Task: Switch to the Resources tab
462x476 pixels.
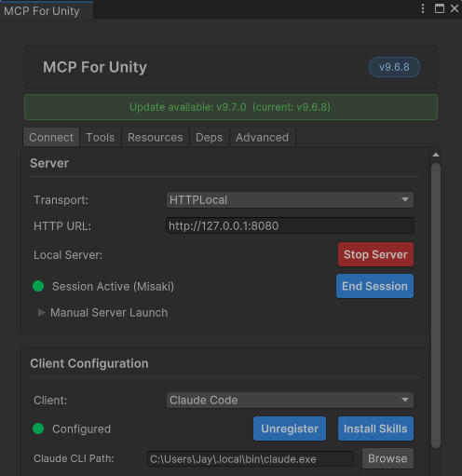Action: pyautogui.click(x=156, y=137)
